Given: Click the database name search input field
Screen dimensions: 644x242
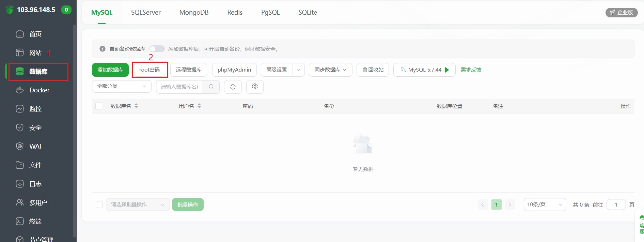Looking at the screenshot, I should click(x=179, y=87).
